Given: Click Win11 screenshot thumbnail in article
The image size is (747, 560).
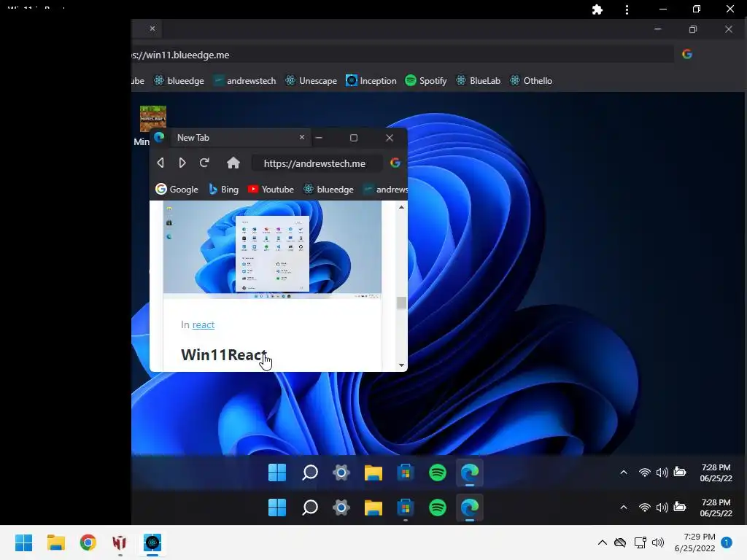Looking at the screenshot, I should tap(272, 249).
